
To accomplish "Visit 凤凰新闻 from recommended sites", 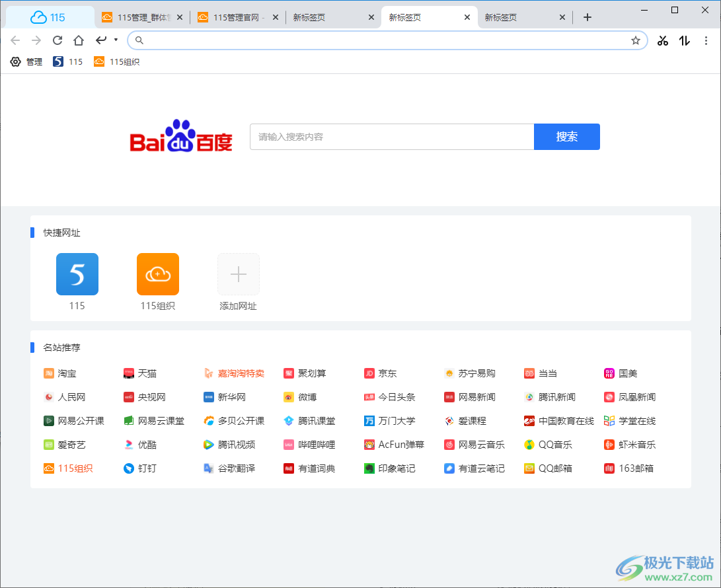I will (630, 397).
